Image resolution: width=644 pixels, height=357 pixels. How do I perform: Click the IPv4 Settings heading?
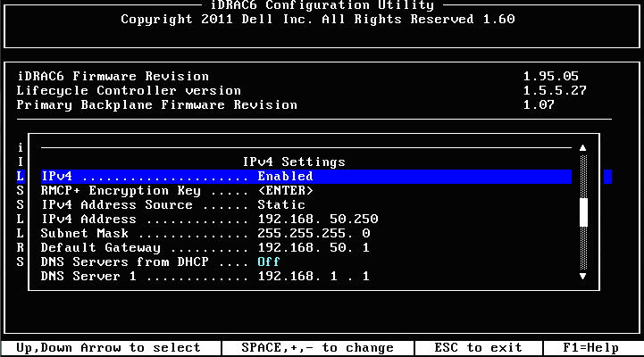(x=294, y=162)
